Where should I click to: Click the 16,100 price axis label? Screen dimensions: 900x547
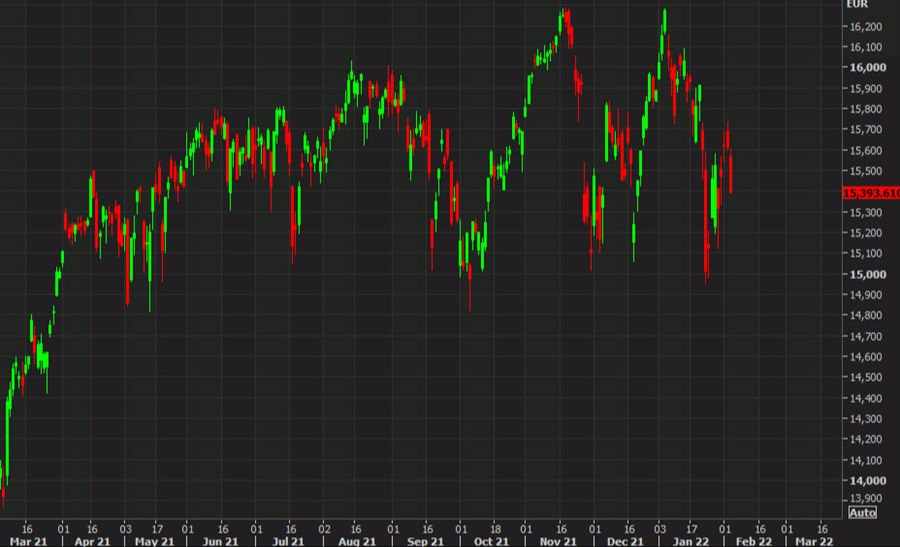[x=866, y=47]
